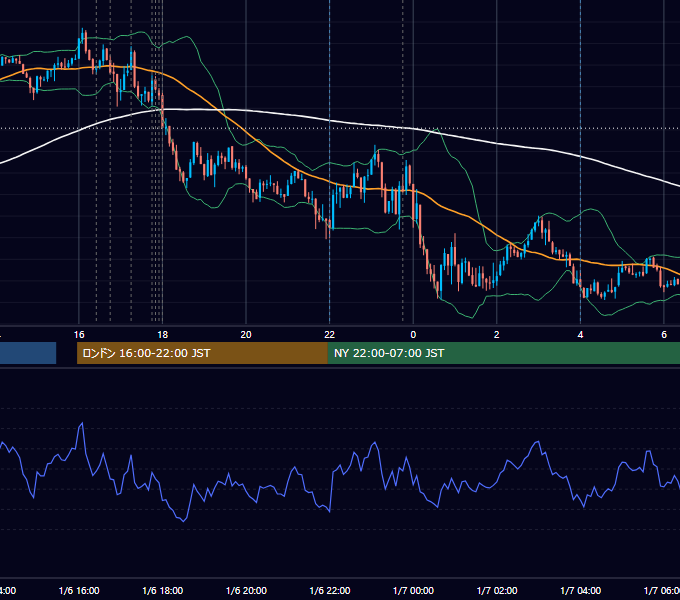
Task: Click hour label 4 on chart axis
Action: [x=580, y=335]
